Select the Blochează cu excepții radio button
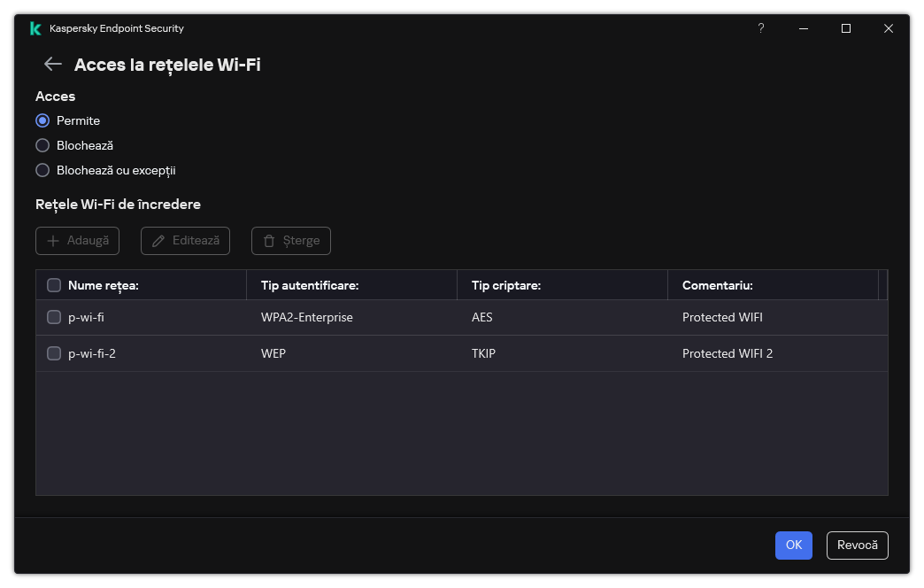Screen dimensions: 924x588 coord(42,170)
